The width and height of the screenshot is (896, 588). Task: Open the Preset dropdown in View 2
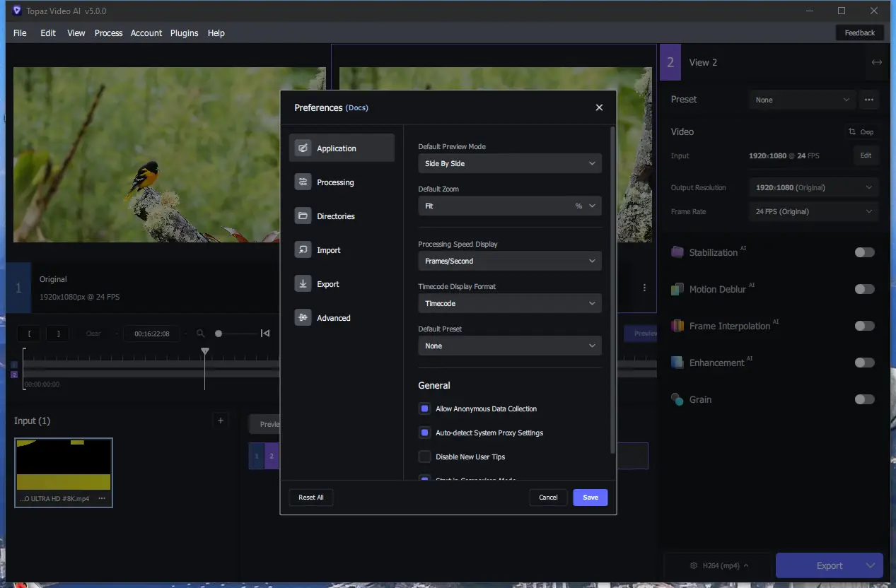803,100
